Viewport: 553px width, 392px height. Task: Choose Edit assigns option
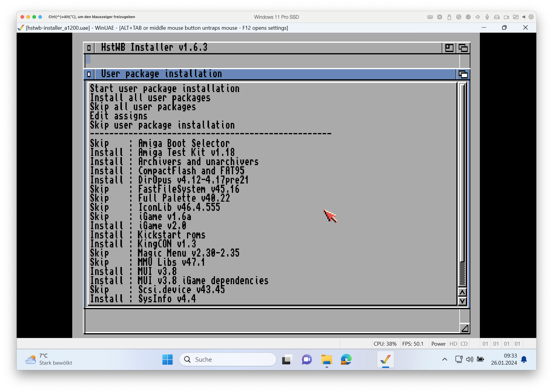(119, 116)
